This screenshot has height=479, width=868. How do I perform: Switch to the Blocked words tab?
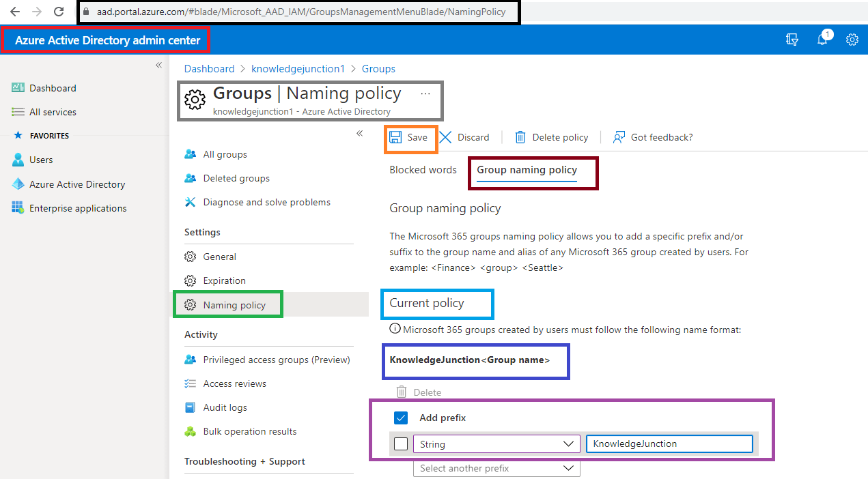pos(423,170)
